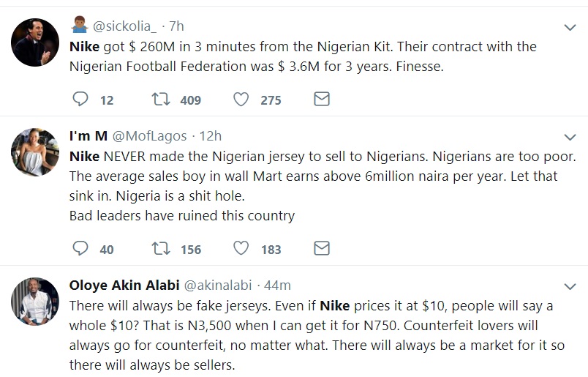Open the @akinalabi handle link
This screenshot has height=377, width=588.
(218, 285)
